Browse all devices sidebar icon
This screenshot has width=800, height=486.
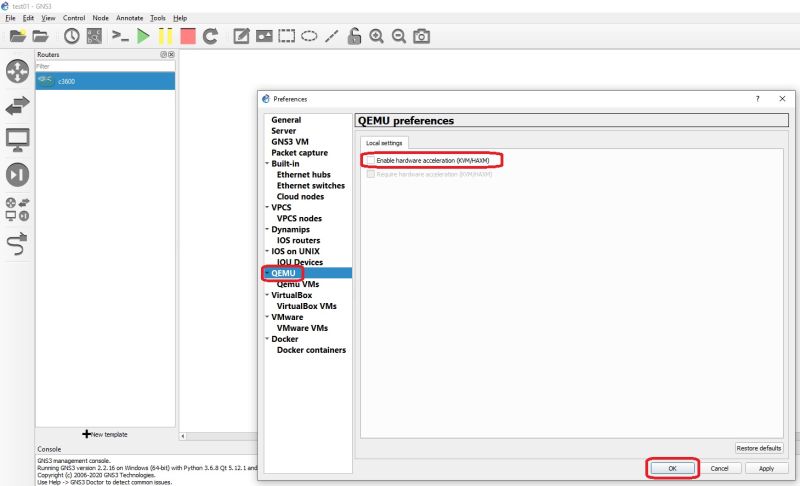click(17, 209)
